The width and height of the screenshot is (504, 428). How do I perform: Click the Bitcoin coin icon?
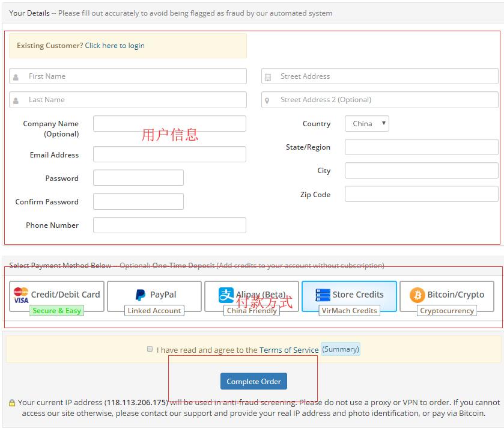417,295
